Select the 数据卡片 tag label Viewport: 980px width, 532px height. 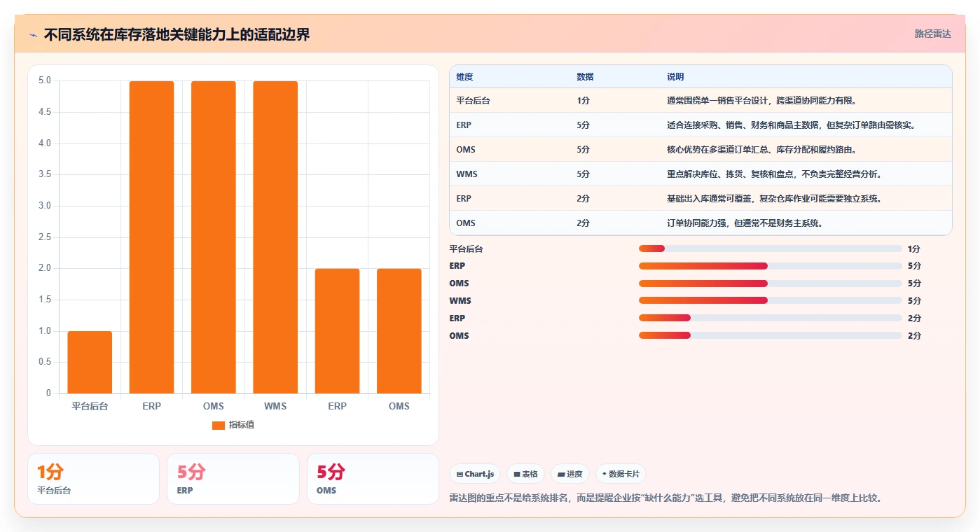coord(625,474)
